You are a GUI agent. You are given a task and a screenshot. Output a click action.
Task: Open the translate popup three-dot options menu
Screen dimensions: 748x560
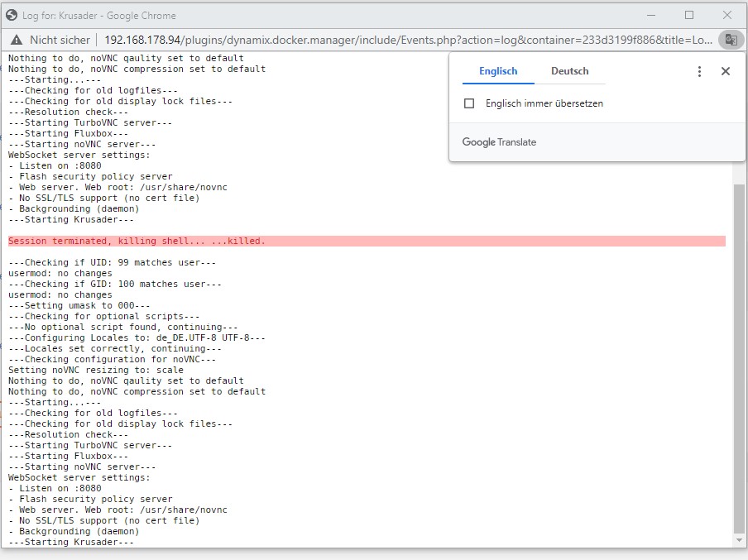[x=699, y=71]
